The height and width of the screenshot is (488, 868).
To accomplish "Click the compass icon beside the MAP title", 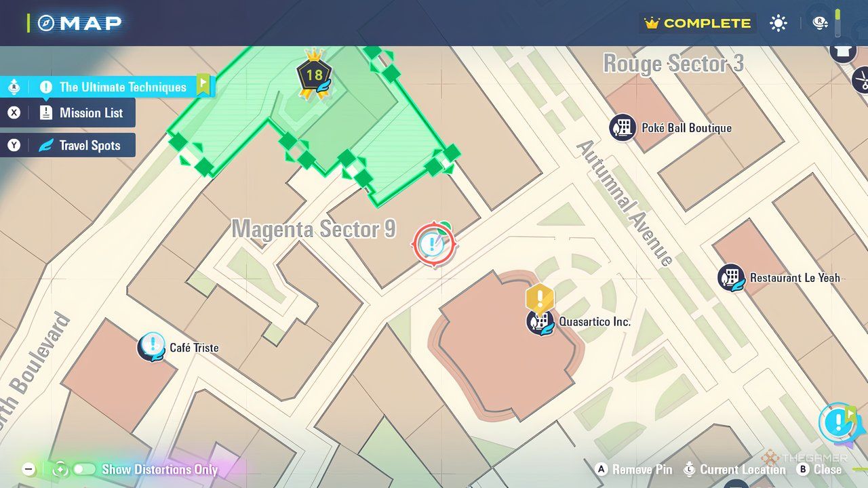I will pyautogui.click(x=45, y=23).
